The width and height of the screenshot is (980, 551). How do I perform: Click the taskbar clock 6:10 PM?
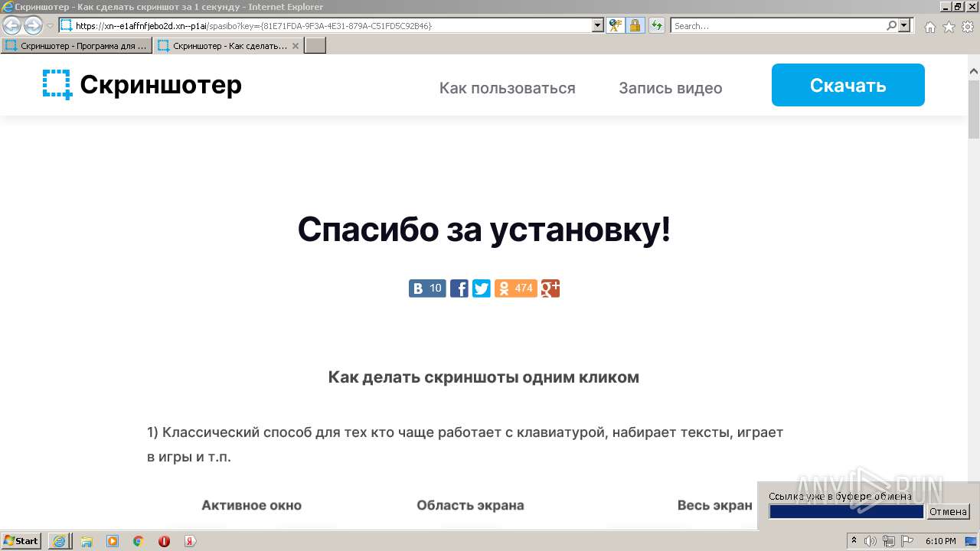click(940, 541)
